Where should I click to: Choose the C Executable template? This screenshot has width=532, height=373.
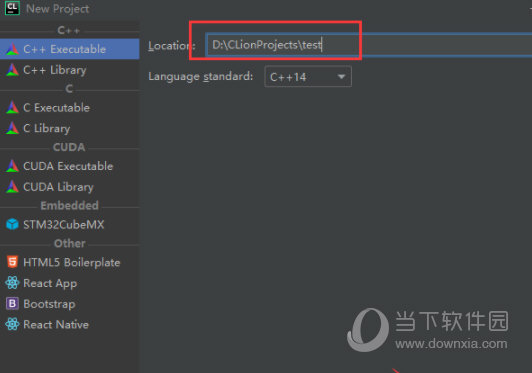70,108
